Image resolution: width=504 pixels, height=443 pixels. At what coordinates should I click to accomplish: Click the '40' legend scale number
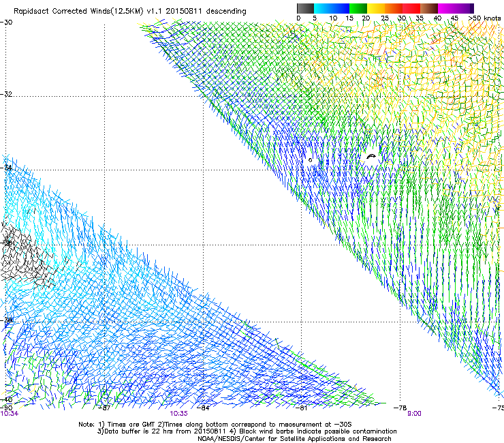point(437,18)
